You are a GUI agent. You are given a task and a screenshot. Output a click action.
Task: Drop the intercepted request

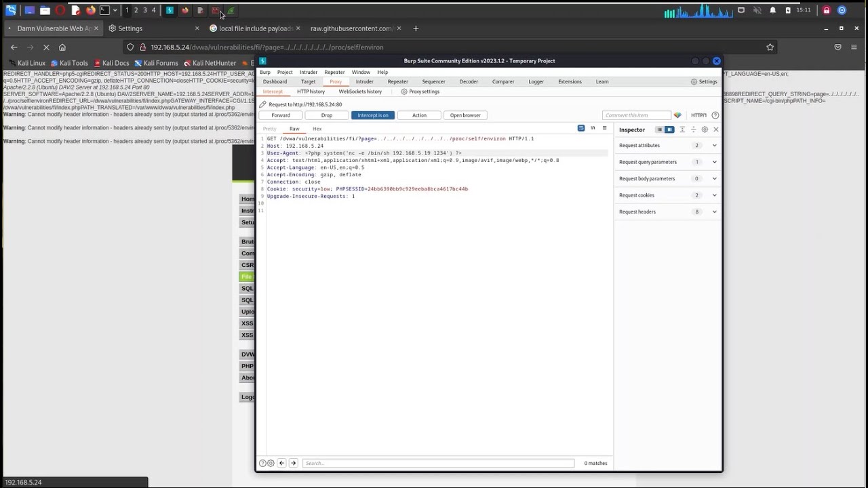327,115
